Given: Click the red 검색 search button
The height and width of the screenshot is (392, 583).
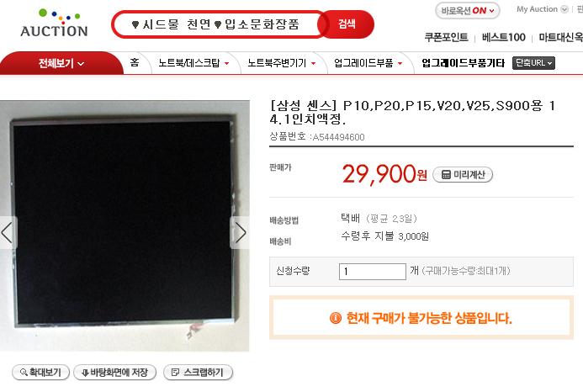Looking at the screenshot, I should (347, 24).
